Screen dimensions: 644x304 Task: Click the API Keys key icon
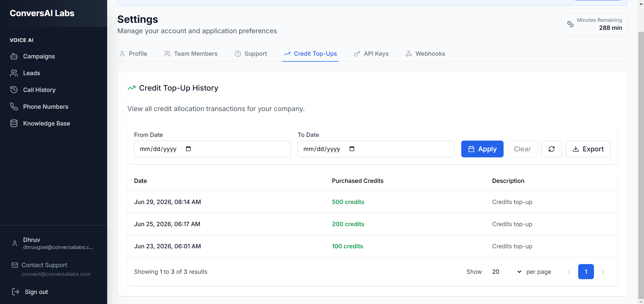[357, 54]
